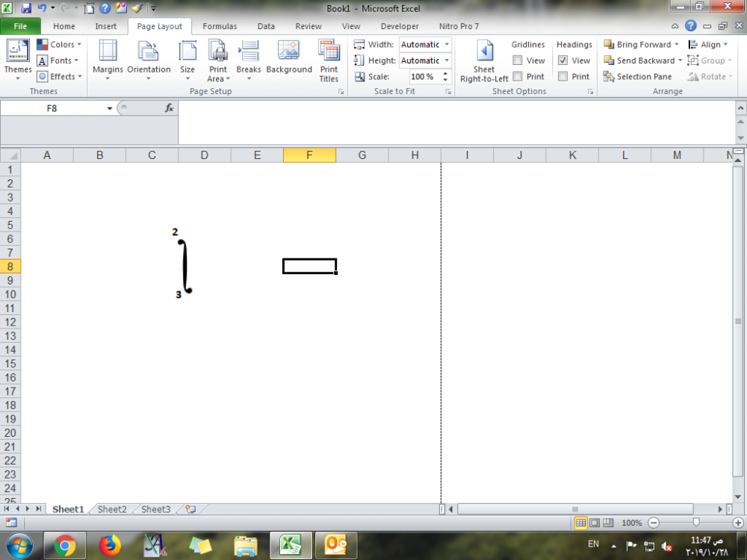Customize Quick Access Toolbar dropdown arrow

153,8
